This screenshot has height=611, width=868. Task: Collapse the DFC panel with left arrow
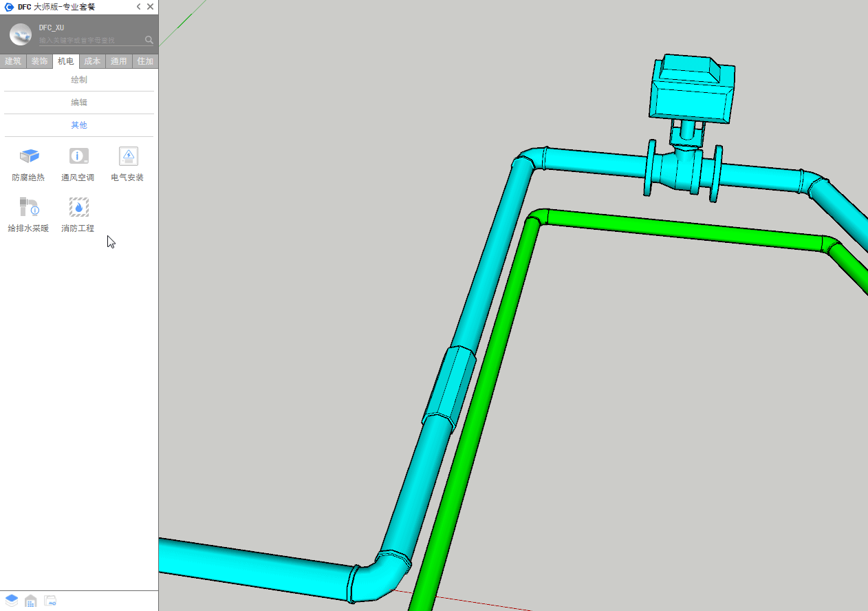(x=138, y=6)
